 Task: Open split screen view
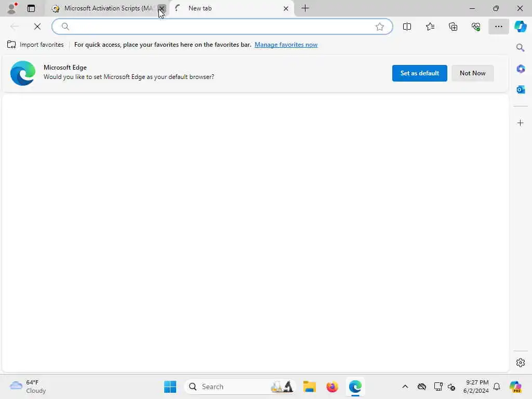407,26
